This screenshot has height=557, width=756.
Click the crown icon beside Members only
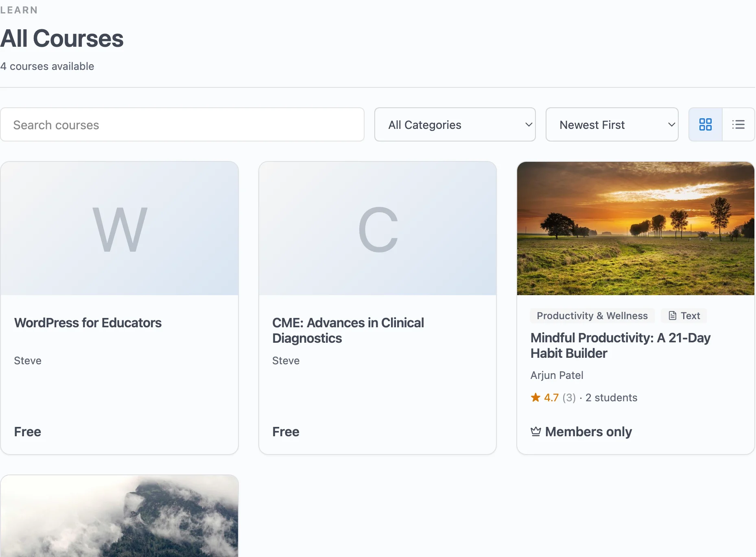[x=536, y=431]
